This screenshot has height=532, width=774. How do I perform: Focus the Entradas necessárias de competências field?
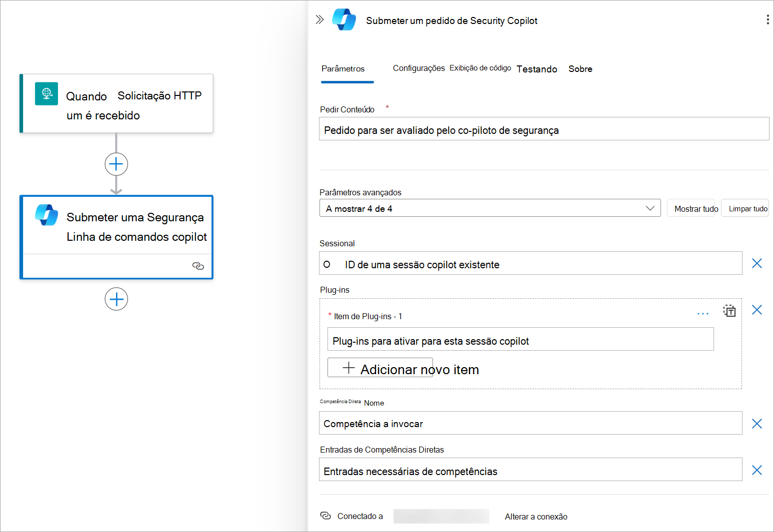[530, 470]
